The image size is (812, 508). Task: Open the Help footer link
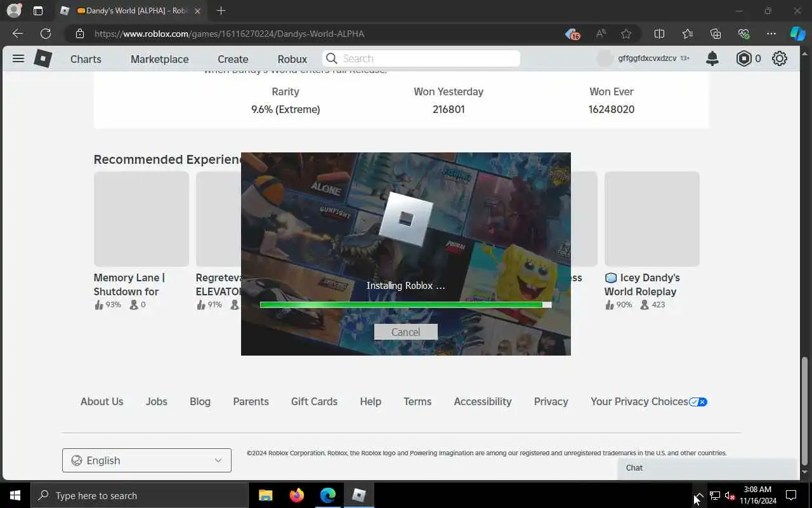pyautogui.click(x=370, y=401)
